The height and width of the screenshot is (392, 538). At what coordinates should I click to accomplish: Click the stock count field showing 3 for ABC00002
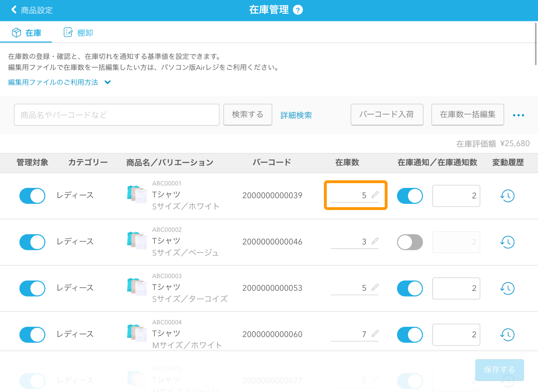point(354,242)
